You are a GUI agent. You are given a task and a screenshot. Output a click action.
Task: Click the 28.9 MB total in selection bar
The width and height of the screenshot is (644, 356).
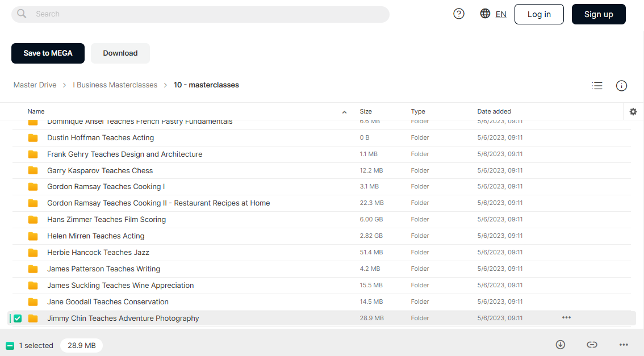click(81, 345)
